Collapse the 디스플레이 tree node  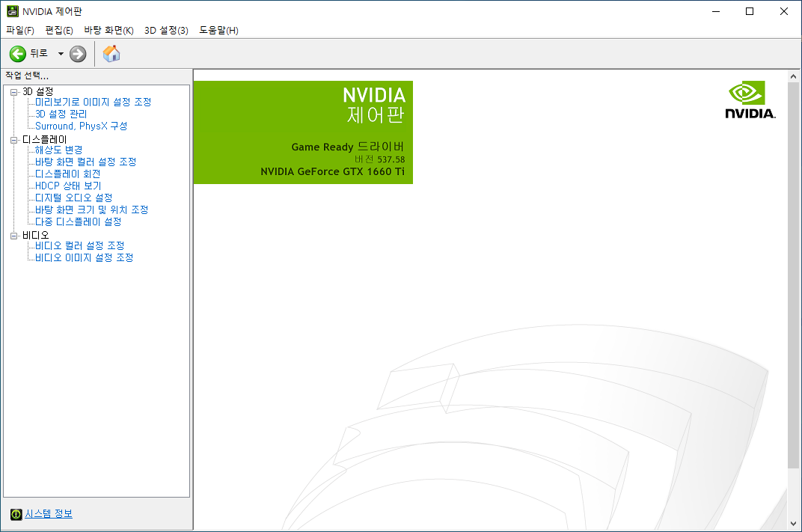pyautogui.click(x=13, y=140)
